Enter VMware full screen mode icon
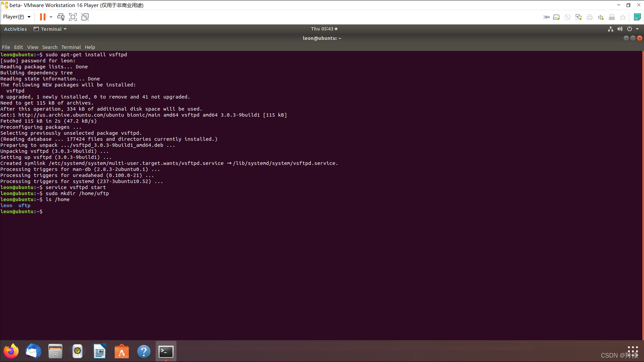644x362 pixels. [x=73, y=17]
